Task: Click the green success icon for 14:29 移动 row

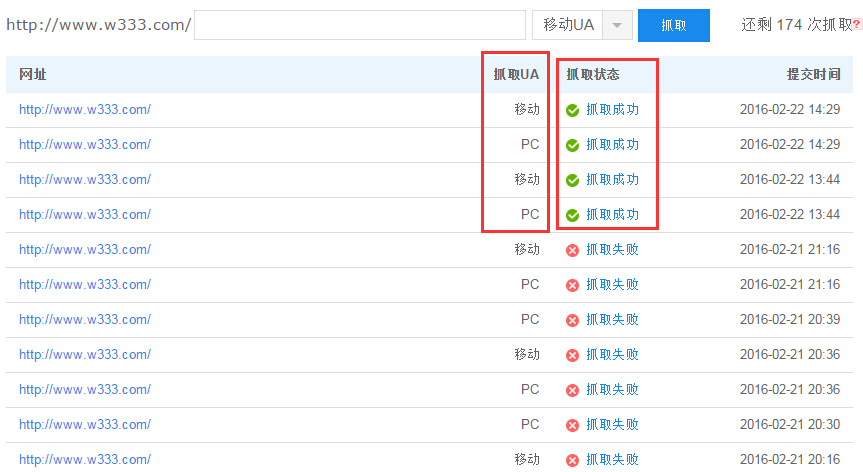Action: pyautogui.click(x=572, y=110)
